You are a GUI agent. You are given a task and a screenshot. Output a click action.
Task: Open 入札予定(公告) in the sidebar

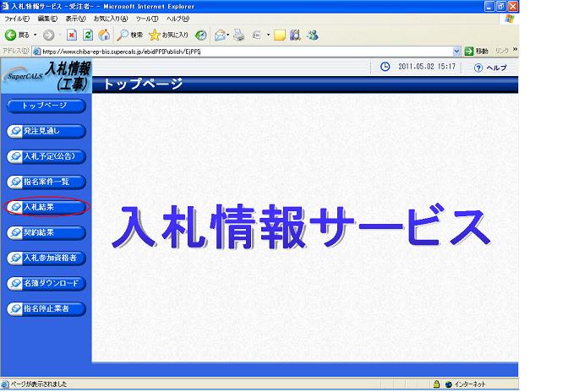(x=46, y=156)
